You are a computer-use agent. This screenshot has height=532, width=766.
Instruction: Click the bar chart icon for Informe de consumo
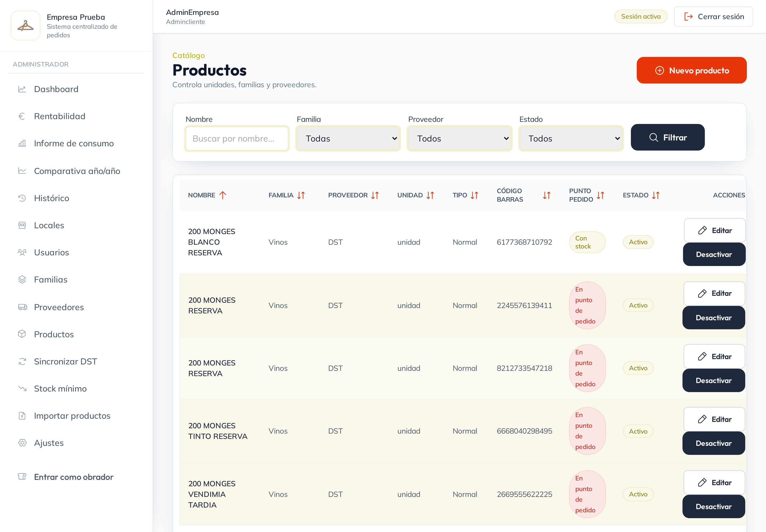click(22, 143)
